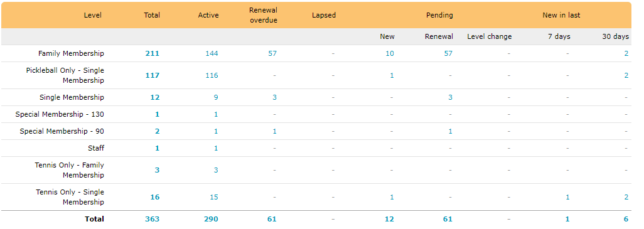View Tennis Only Single active count 15

click(214, 197)
